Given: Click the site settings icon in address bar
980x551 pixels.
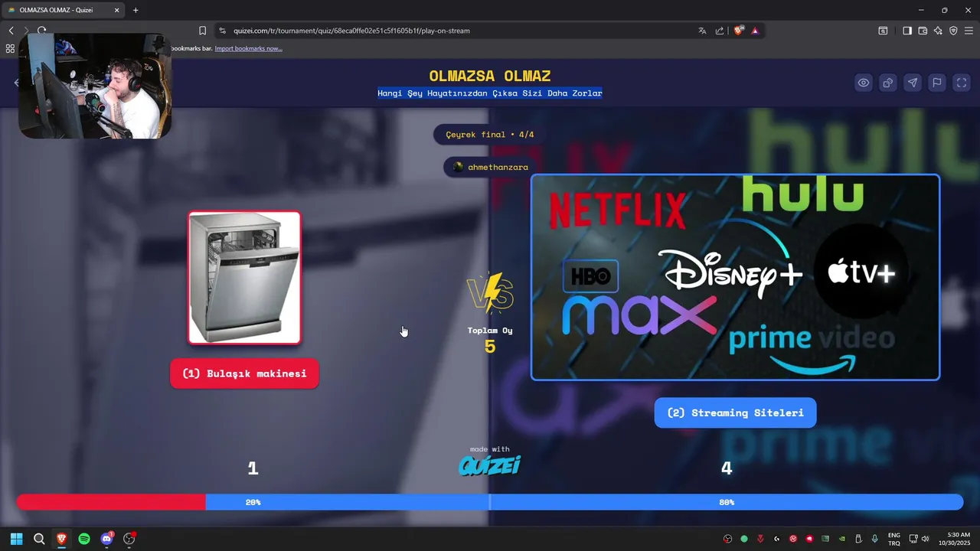Looking at the screenshot, I should click(x=222, y=31).
